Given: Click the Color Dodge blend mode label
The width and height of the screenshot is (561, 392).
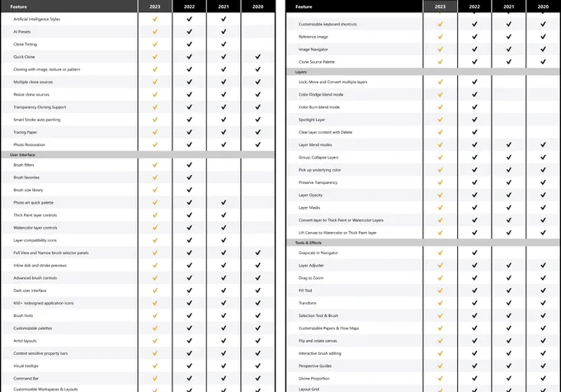Looking at the screenshot, I should [321, 95].
